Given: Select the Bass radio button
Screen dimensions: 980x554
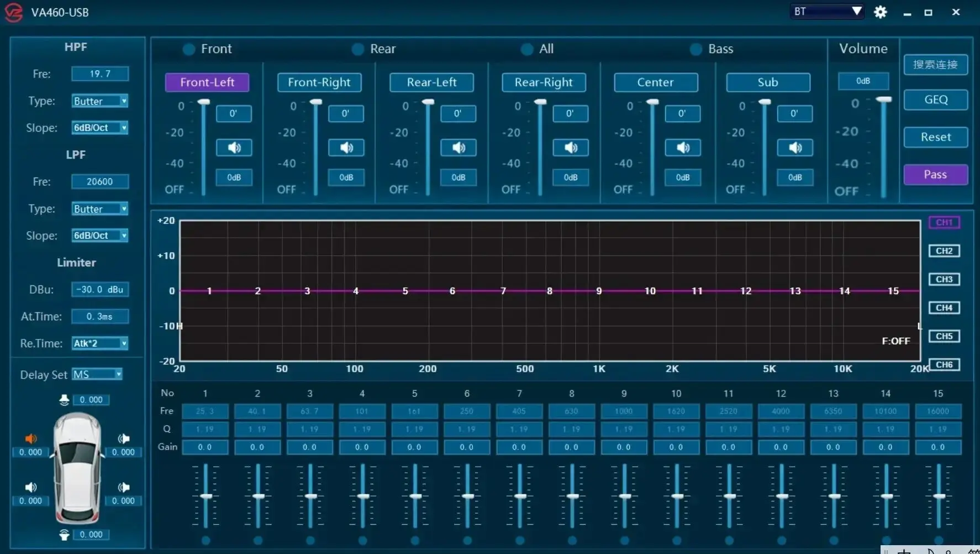Looking at the screenshot, I should click(x=696, y=49).
